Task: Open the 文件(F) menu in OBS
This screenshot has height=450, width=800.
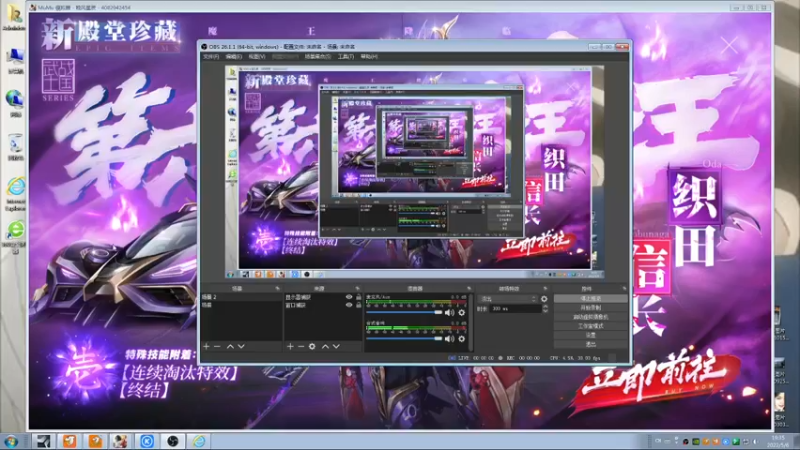Action: (211, 57)
